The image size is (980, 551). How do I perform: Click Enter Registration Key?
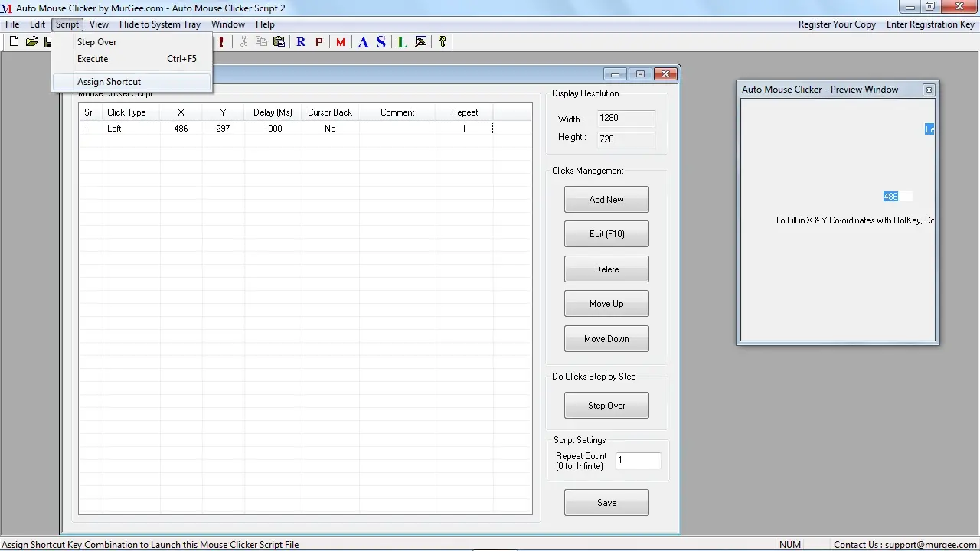[930, 24]
